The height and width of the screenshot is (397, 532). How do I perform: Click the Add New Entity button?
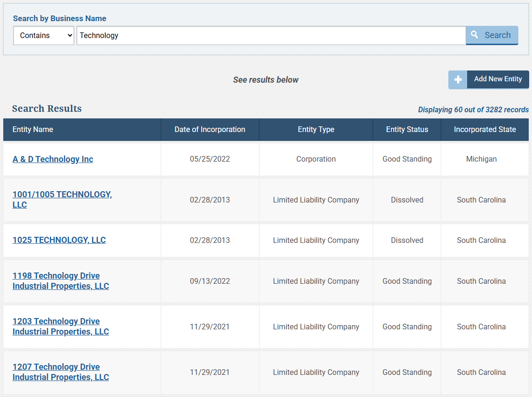click(498, 79)
